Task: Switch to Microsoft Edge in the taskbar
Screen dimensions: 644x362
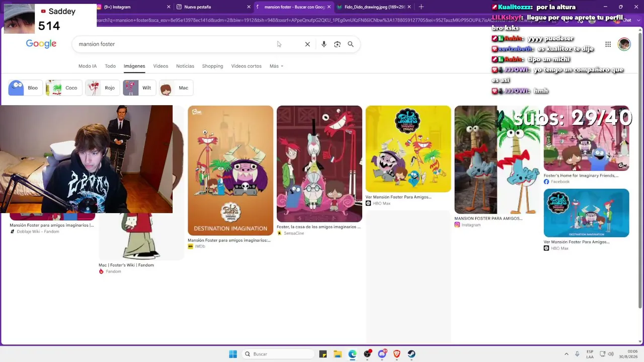Action: pyautogui.click(x=352, y=354)
